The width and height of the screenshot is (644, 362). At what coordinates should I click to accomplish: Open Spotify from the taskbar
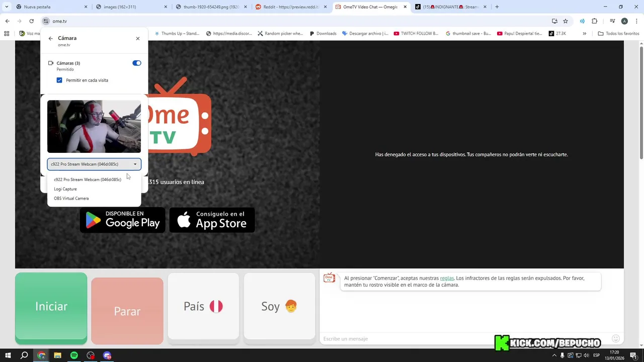pyautogui.click(x=74, y=355)
